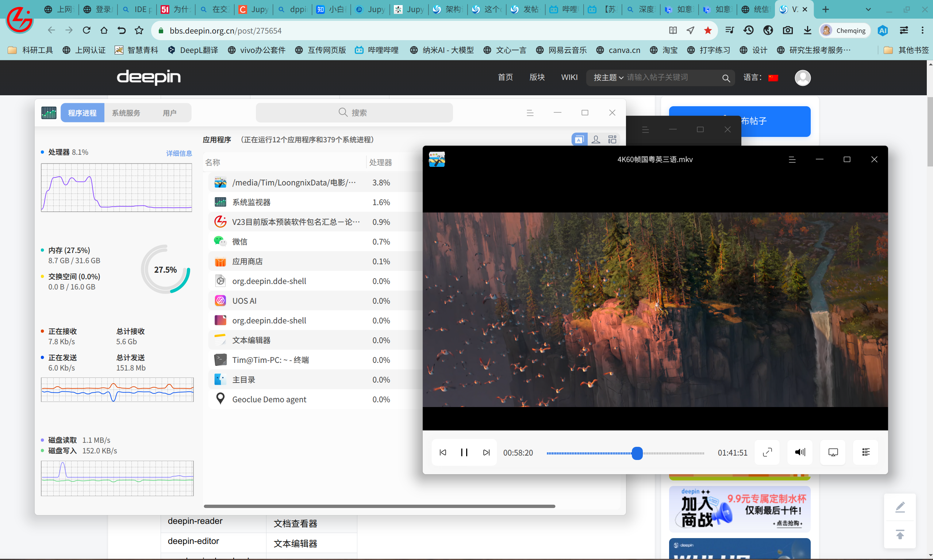Screen dimensions: 933x560
Task: Open the WIKI navigation link
Action: 569,77
